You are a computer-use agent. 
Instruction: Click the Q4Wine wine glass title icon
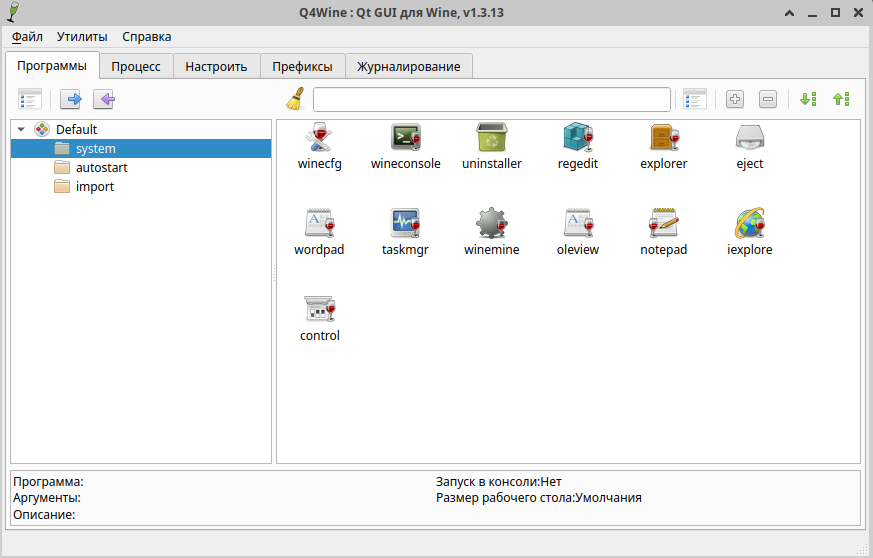(13, 12)
